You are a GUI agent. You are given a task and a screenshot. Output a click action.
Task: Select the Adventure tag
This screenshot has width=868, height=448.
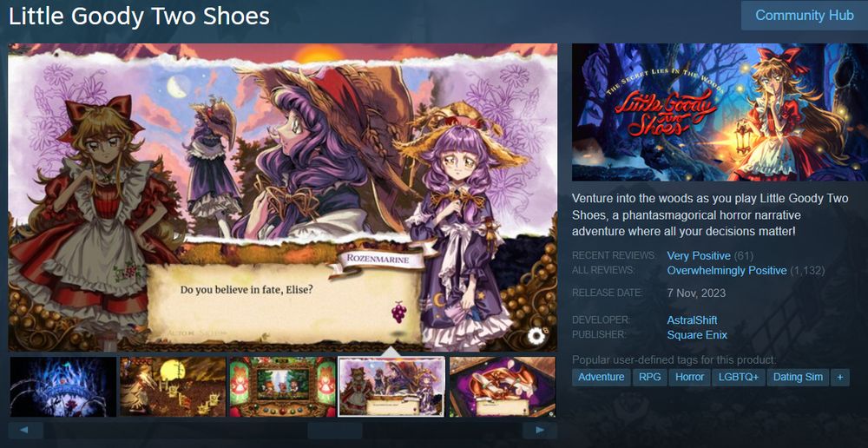[602, 377]
